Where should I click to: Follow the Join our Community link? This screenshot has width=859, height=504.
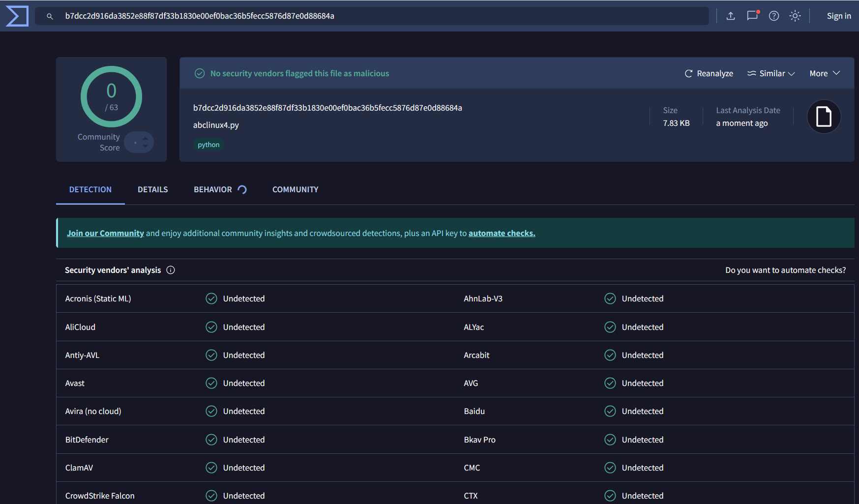[105, 233]
